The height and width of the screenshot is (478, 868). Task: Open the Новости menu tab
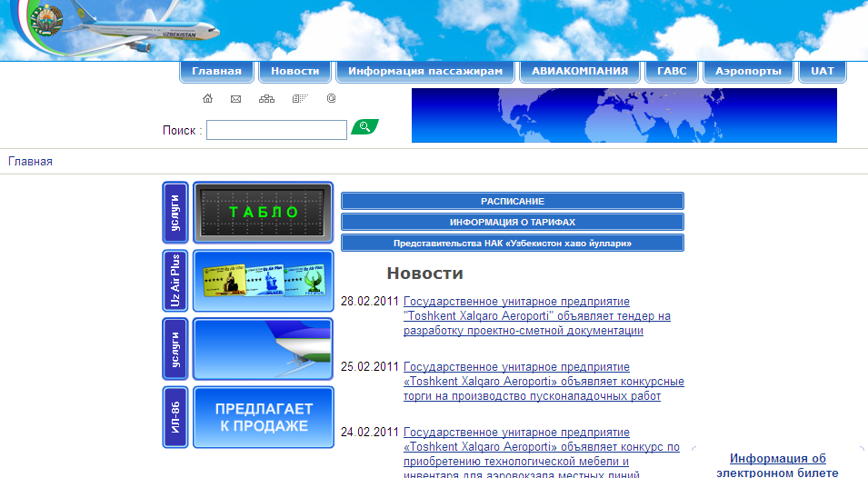coord(295,72)
